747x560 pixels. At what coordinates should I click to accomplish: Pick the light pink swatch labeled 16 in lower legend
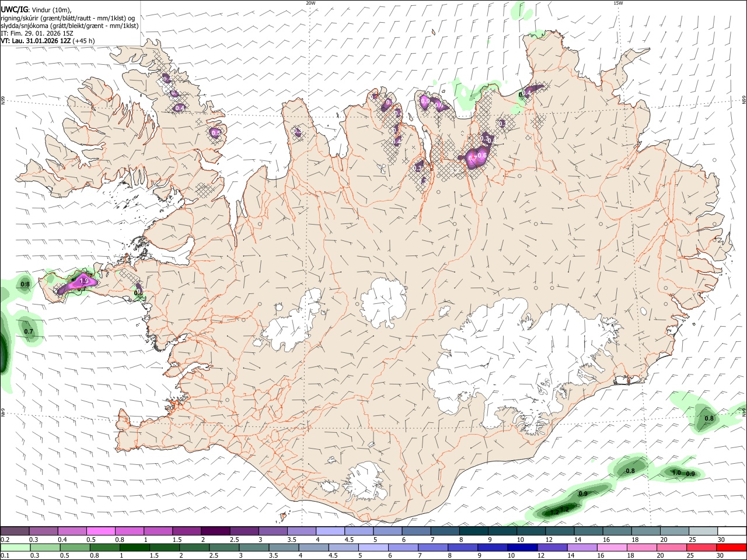click(x=612, y=547)
